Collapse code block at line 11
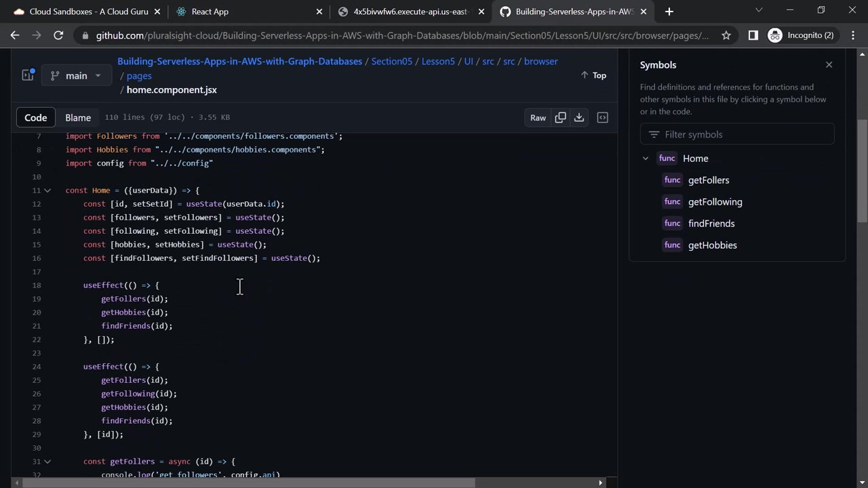Image resolution: width=868 pixels, height=488 pixels. tap(47, 190)
